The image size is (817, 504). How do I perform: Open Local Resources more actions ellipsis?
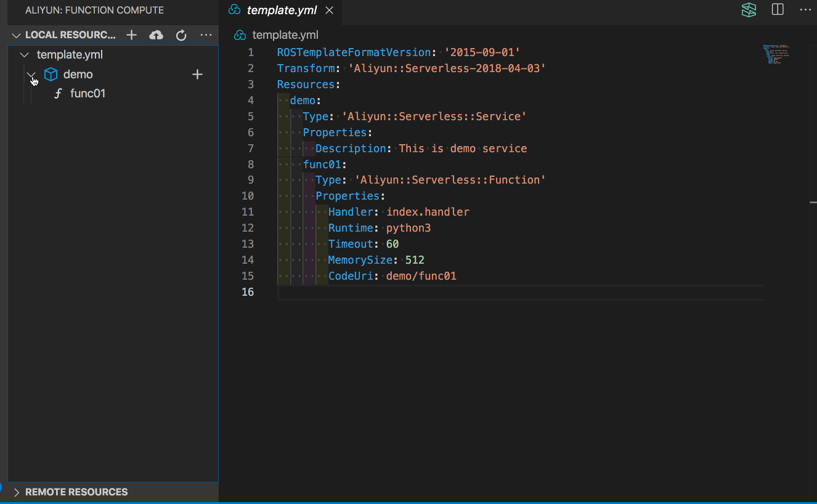[x=206, y=35]
